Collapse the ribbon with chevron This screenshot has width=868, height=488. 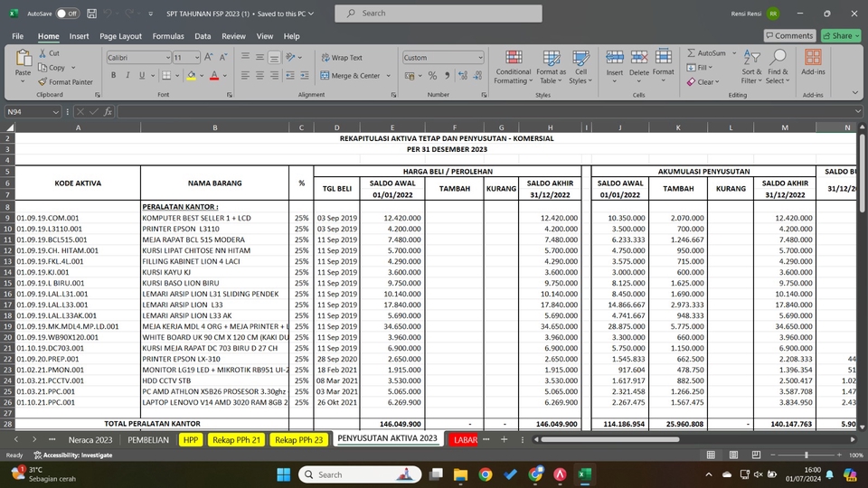click(855, 93)
